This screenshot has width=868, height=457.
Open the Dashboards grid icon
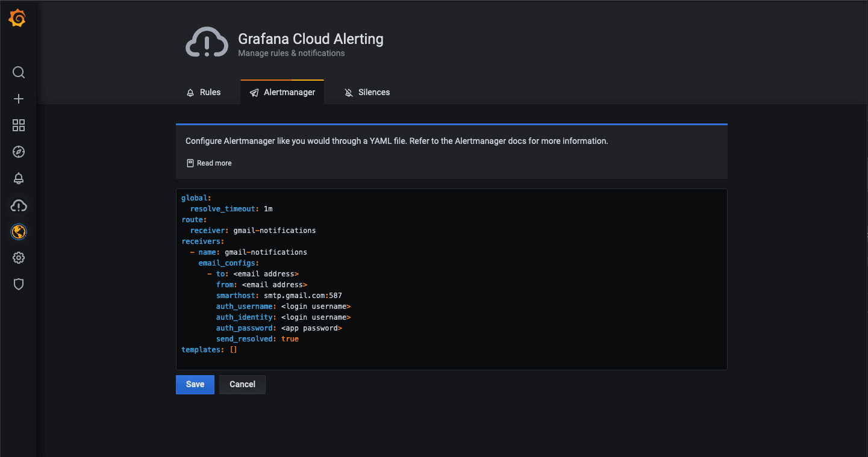click(19, 125)
